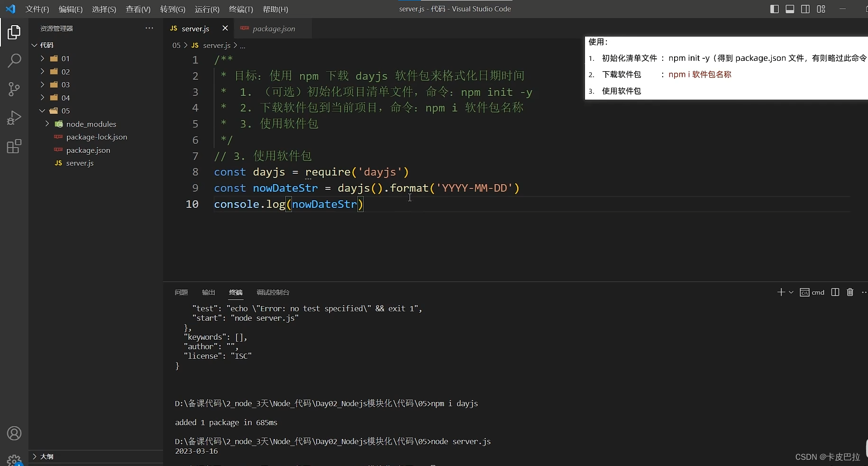Toggle secondary side bar layout icon
The width and height of the screenshot is (868, 466).
tap(805, 9)
